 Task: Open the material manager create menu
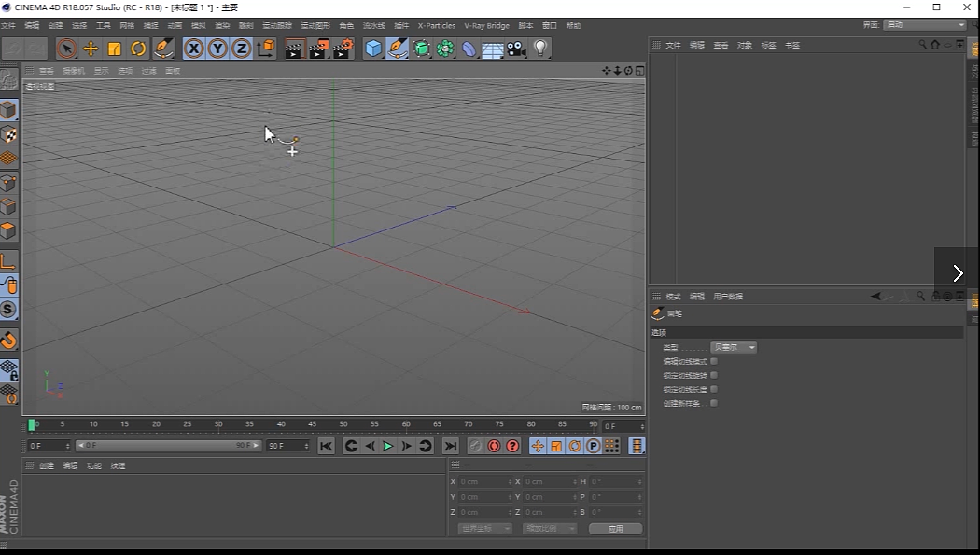[x=47, y=465]
